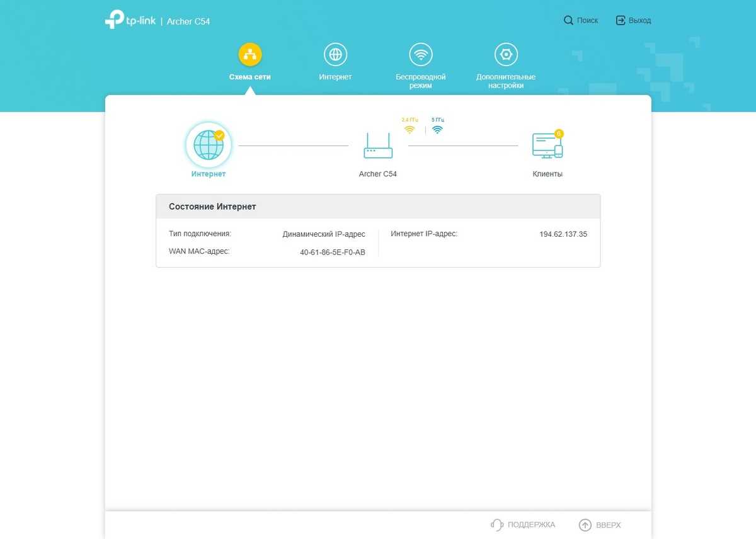Click the Выход logout icon
The image size is (756, 539).
621,21
